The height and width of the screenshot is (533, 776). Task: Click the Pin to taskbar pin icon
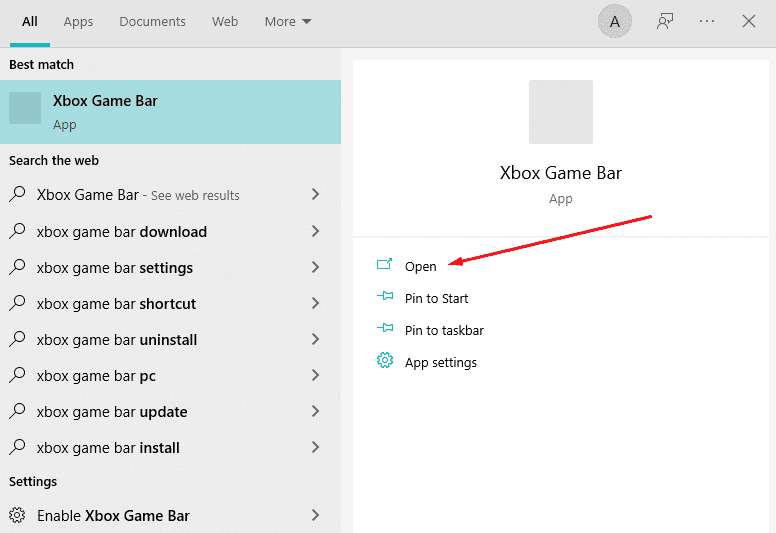click(x=385, y=328)
